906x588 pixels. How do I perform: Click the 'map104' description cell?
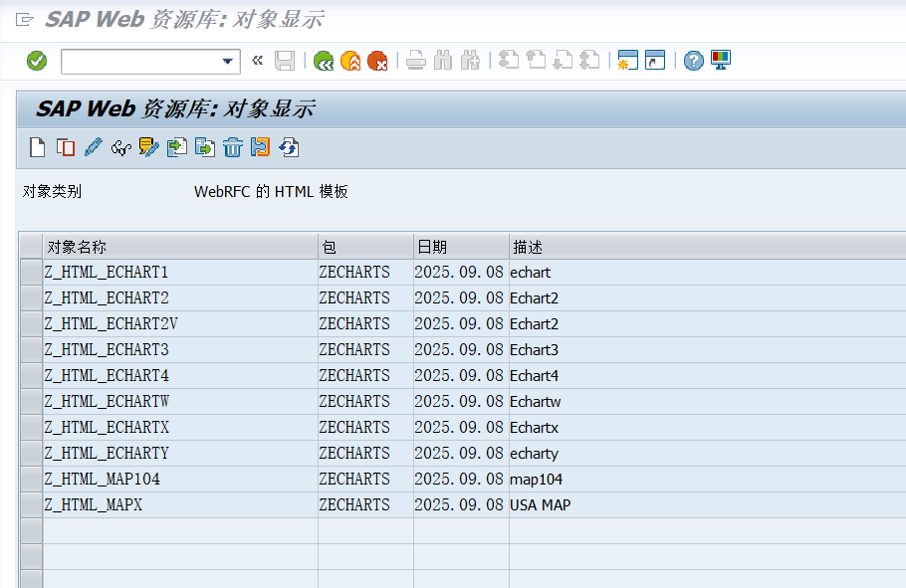coord(707,480)
